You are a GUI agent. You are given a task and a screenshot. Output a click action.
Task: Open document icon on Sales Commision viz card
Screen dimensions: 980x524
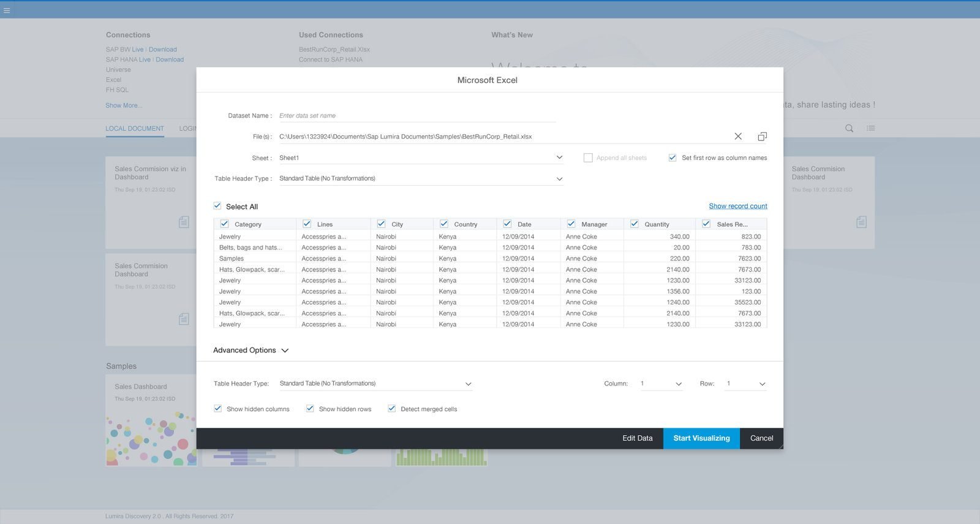click(x=184, y=222)
